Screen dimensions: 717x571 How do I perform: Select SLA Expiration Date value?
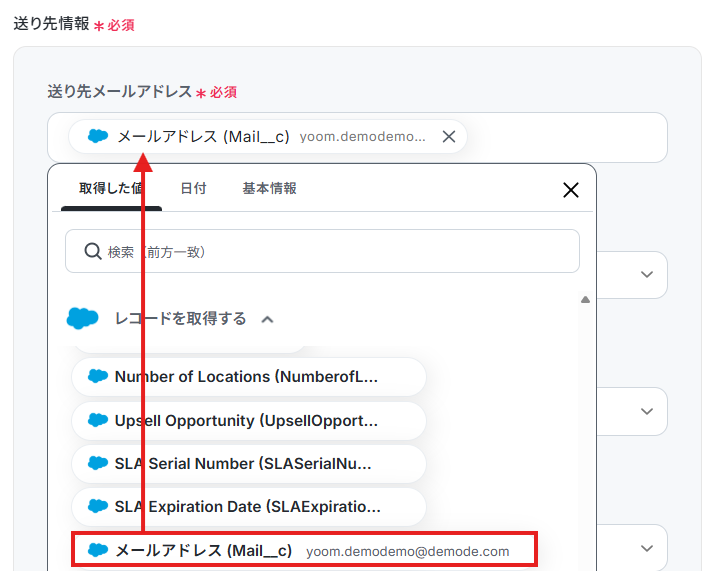click(x=249, y=507)
